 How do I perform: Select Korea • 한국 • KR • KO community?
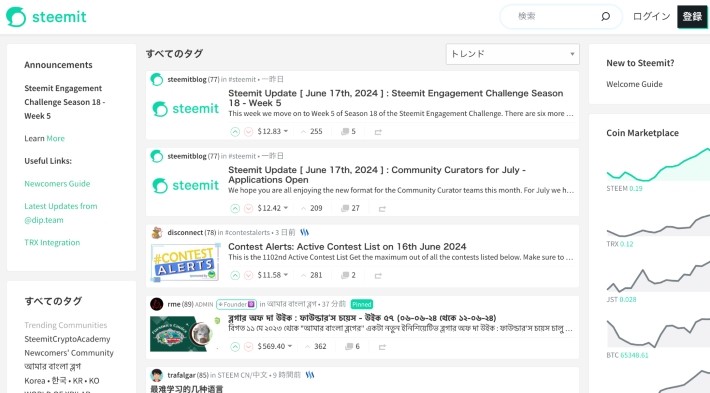pos(62,381)
